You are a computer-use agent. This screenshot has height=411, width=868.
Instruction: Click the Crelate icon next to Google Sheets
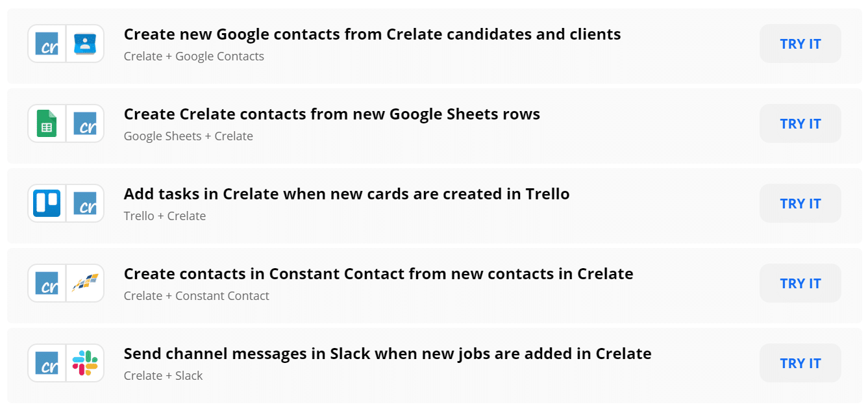pos(85,123)
